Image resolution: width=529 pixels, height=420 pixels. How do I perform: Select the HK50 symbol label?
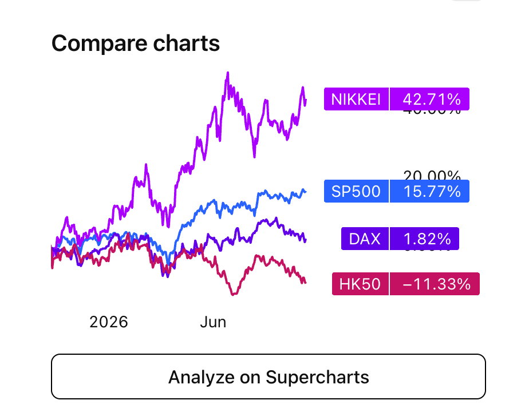(x=360, y=284)
